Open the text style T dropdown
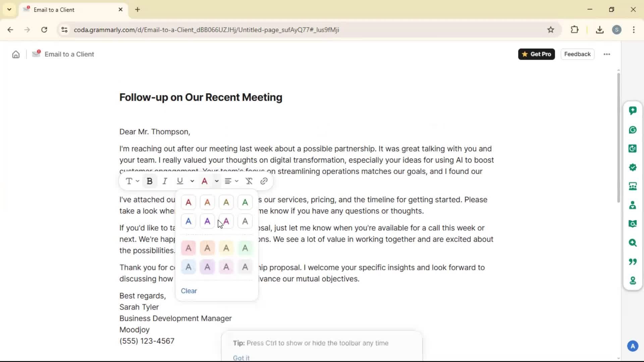The image size is (644, 362). [132, 181]
